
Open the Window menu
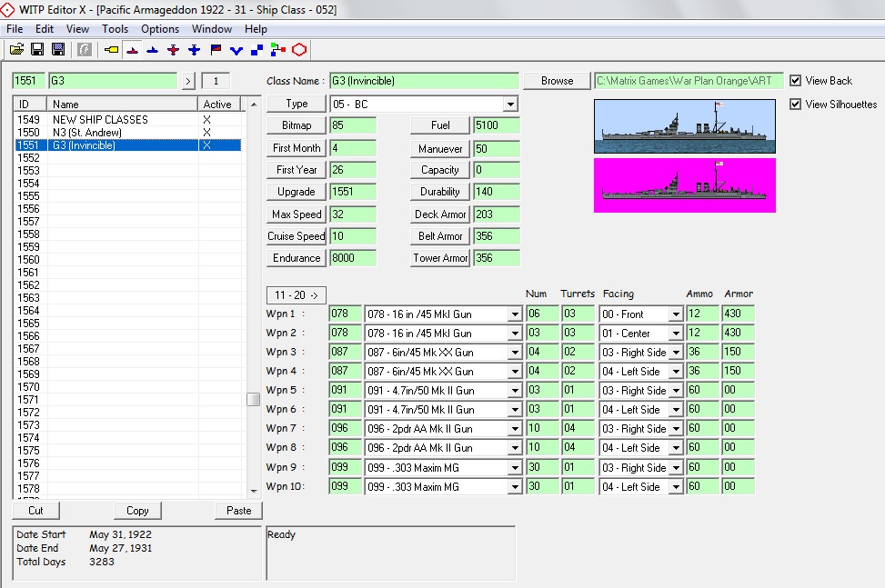[x=212, y=29]
